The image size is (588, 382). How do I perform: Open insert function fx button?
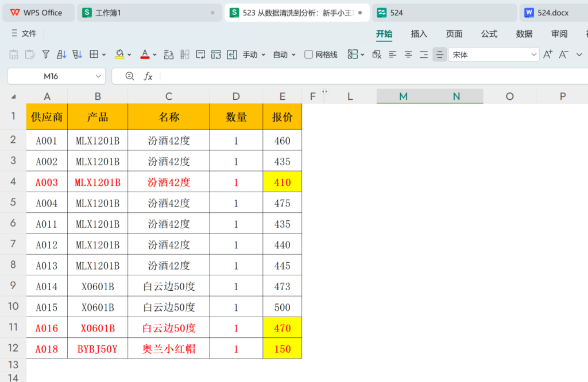coord(148,76)
